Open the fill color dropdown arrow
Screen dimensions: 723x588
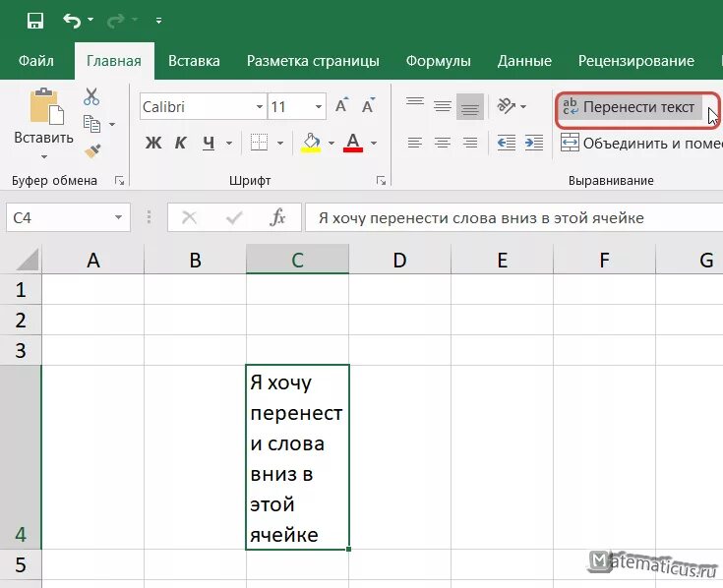click(x=331, y=144)
